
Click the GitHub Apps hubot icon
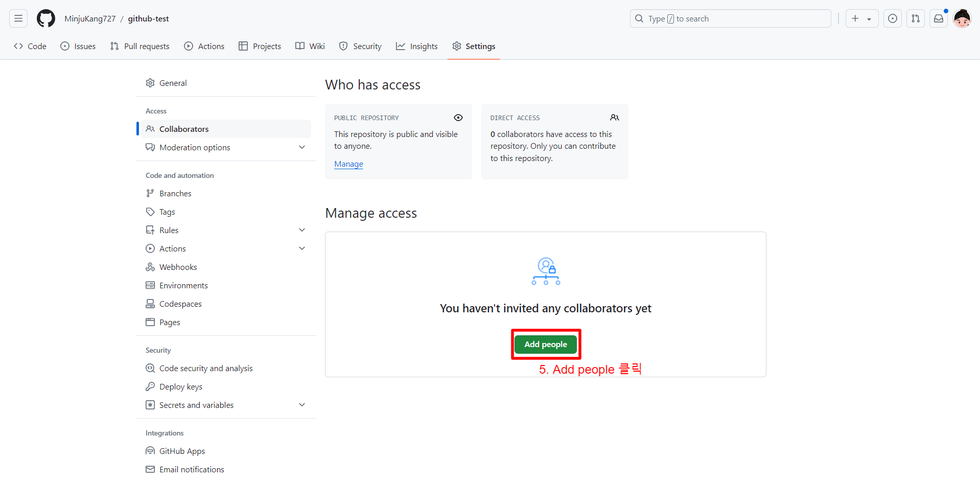(x=150, y=451)
